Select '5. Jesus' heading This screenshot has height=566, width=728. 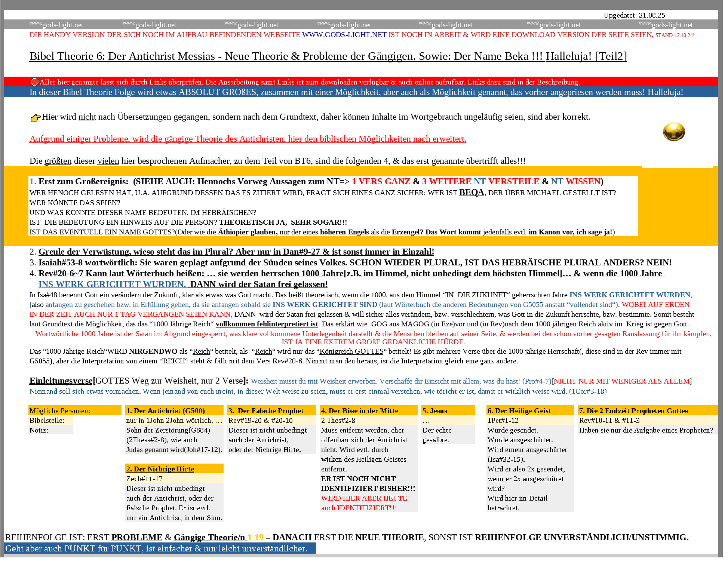click(434, 410)
